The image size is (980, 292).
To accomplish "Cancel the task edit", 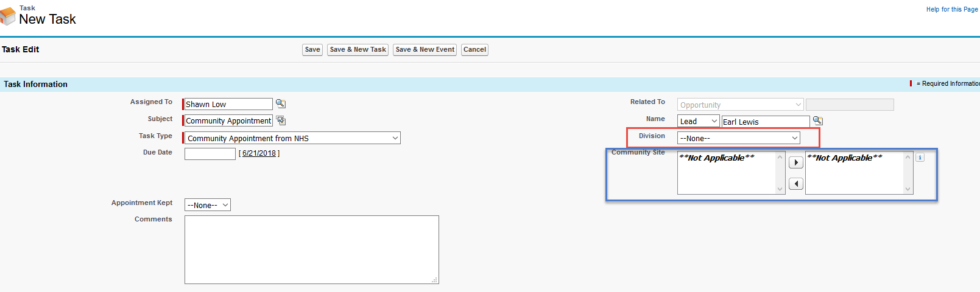I will tap(474, 50).
